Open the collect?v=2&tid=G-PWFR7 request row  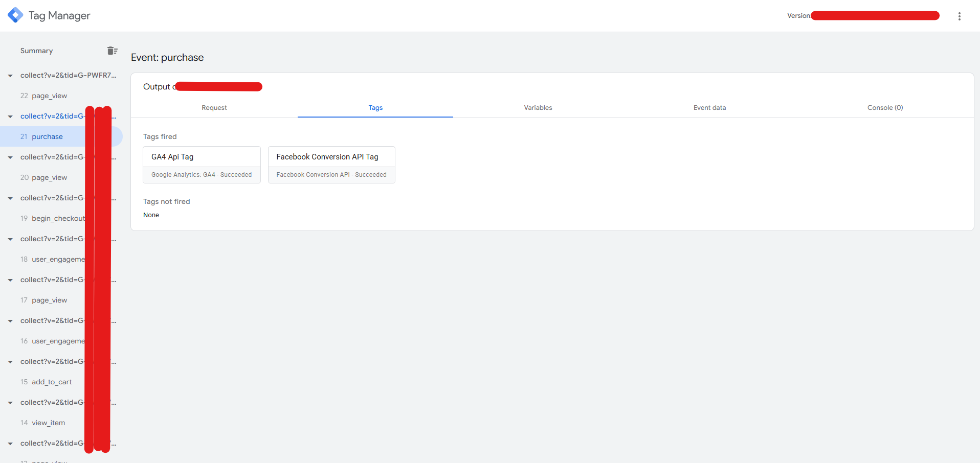69,75
